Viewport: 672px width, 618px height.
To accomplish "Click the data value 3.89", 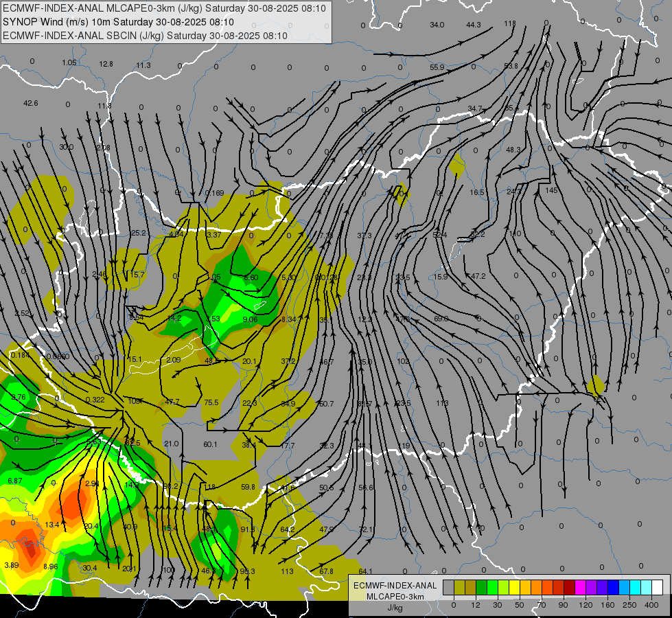I will pyautogui.click(x=12, y=565).
